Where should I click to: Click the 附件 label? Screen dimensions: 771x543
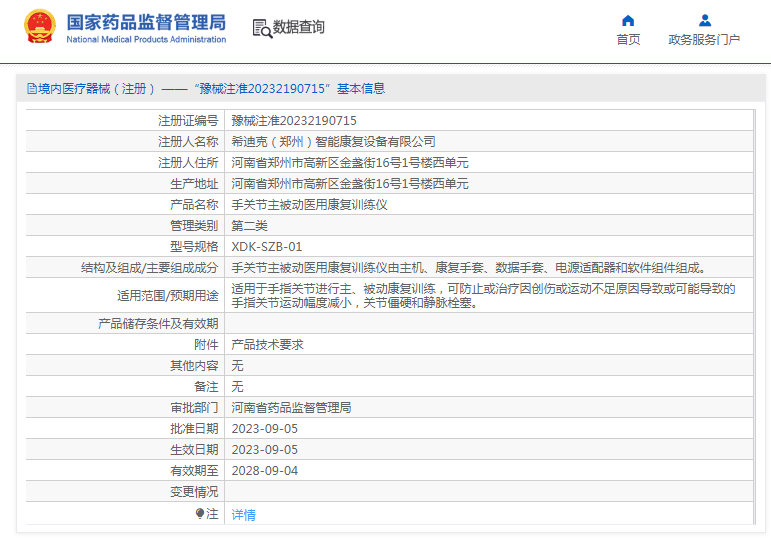(x=206, y=345)
